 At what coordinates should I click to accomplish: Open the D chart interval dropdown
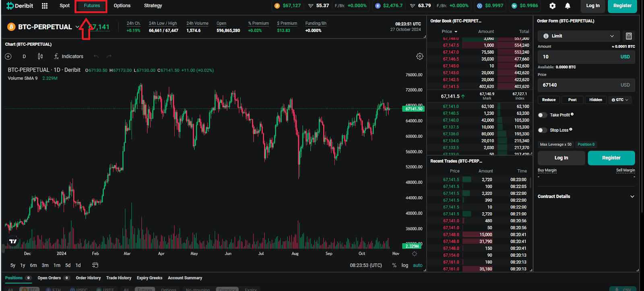24,56
